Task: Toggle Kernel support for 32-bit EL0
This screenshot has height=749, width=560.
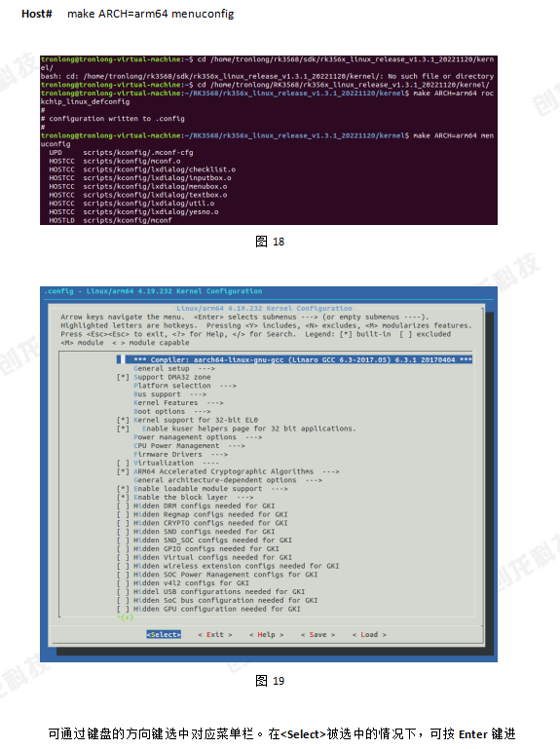Action: pos(124,421)
